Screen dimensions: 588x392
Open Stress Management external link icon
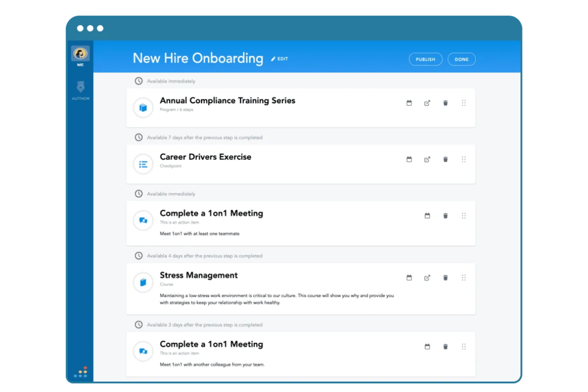427,278
